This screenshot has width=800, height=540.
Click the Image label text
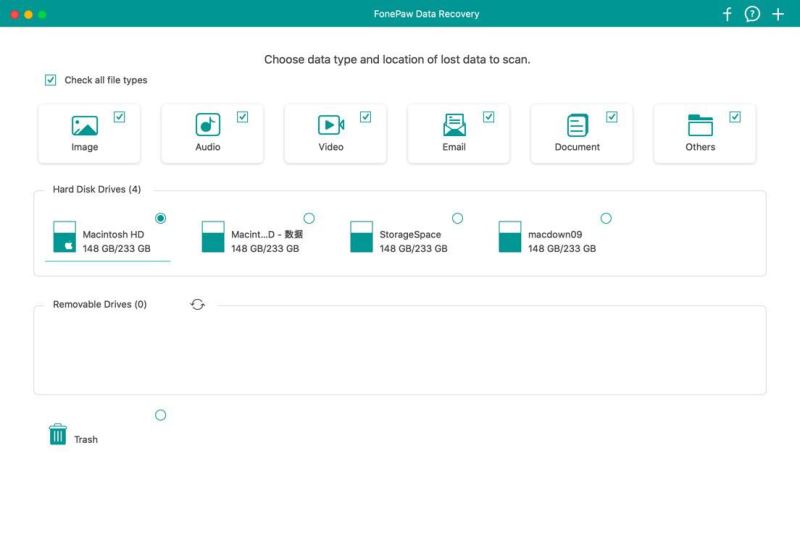85,147
